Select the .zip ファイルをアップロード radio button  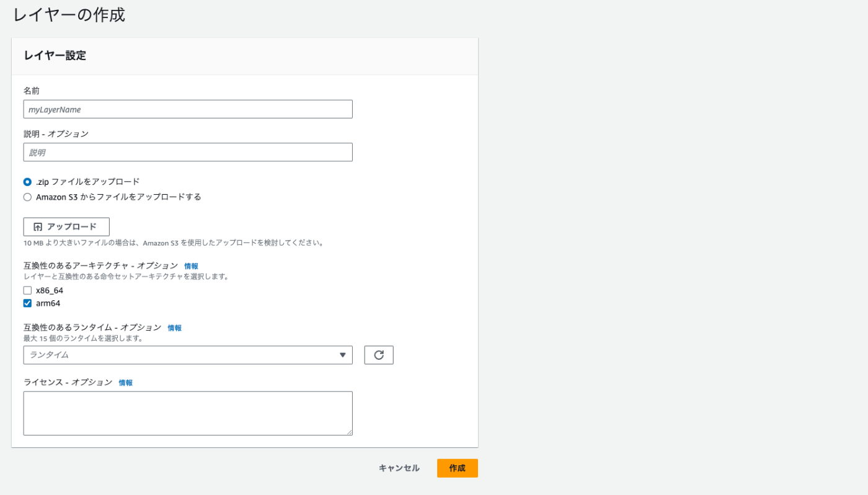(27, 182)
